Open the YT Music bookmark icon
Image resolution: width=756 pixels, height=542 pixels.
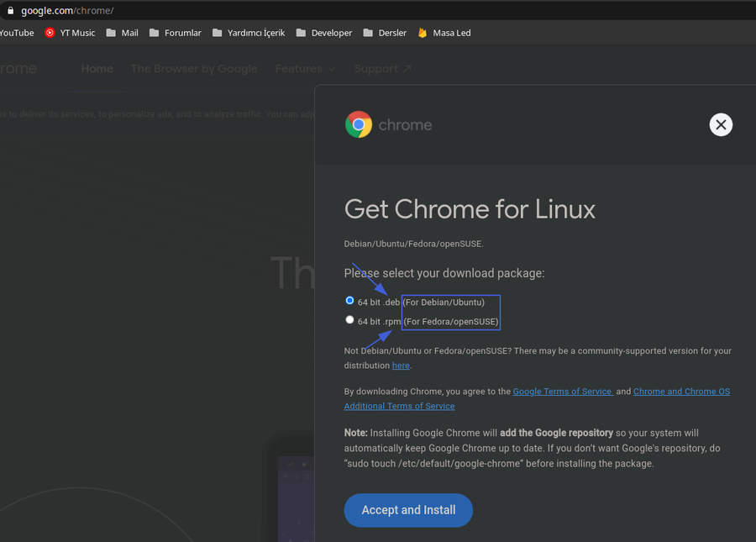(50, 33)
